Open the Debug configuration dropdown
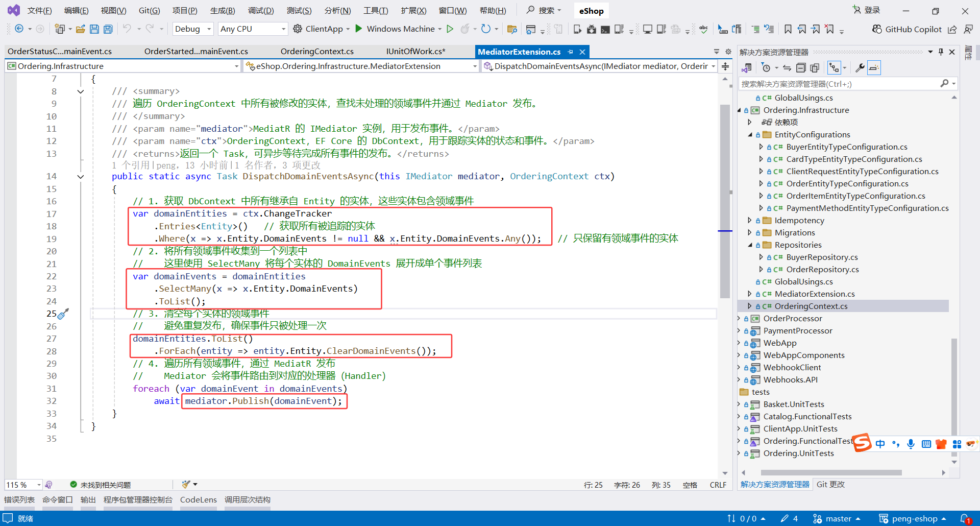Viewport: 980px width, 526px height. [192, 29]
